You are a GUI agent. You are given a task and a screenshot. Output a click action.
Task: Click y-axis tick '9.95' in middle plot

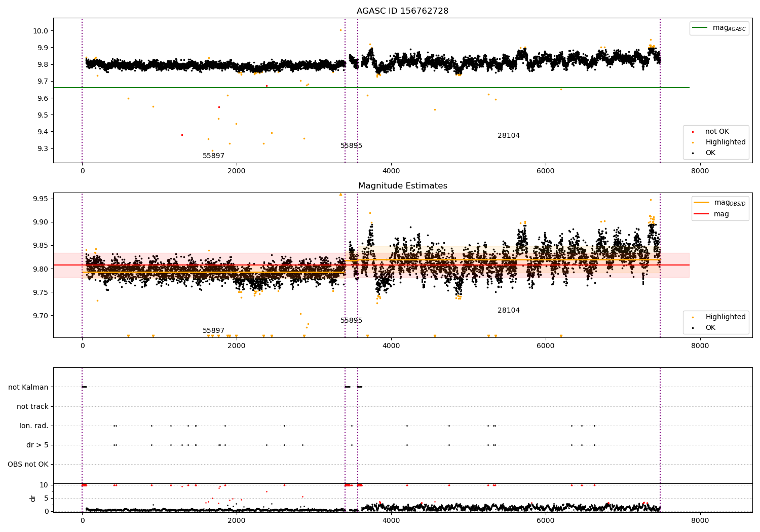pos(41,199)
